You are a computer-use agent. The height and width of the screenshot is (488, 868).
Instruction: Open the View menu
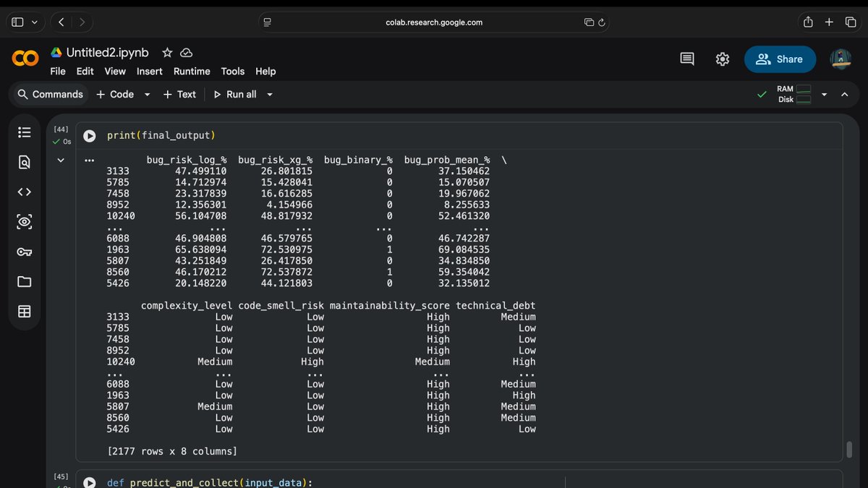[x=115, y=72]
